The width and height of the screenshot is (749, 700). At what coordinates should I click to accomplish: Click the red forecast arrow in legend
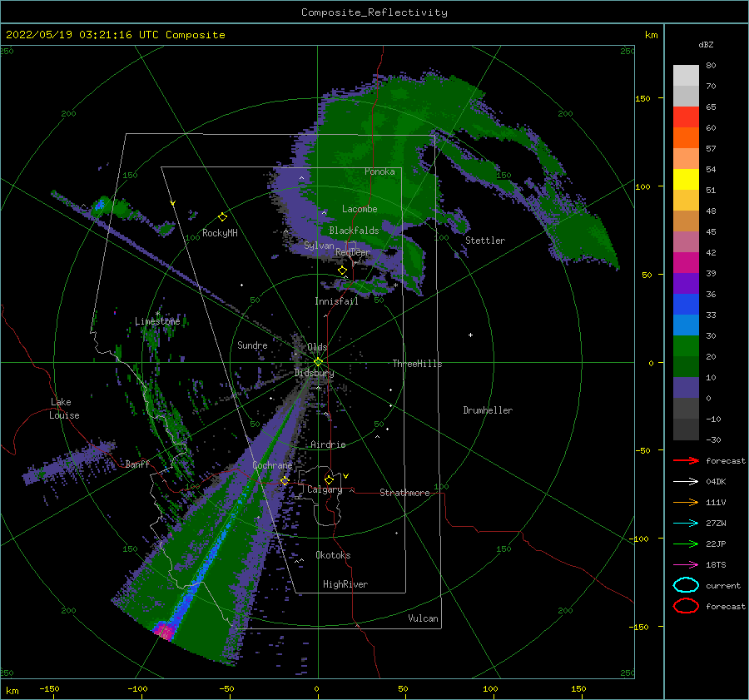click(x=686, y=460)
